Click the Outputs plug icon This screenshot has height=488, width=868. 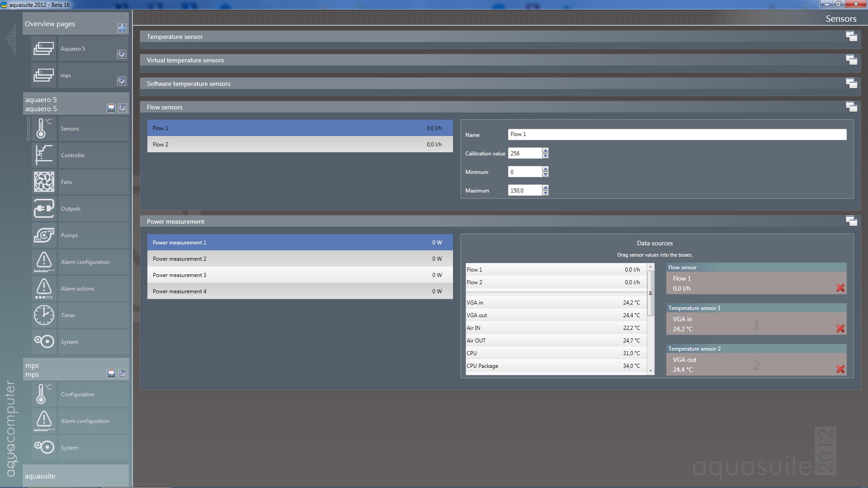click(44, 209)
